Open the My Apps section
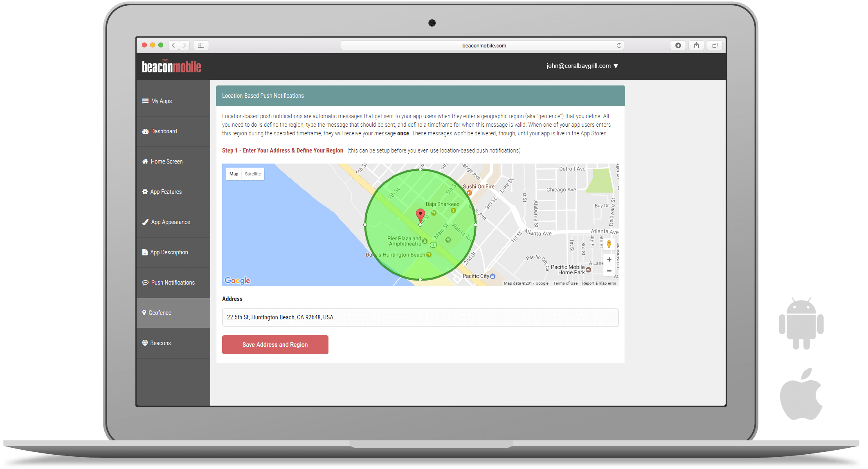Image resolution: width=868 pixels, height=469 pixels. coord(161,101)
